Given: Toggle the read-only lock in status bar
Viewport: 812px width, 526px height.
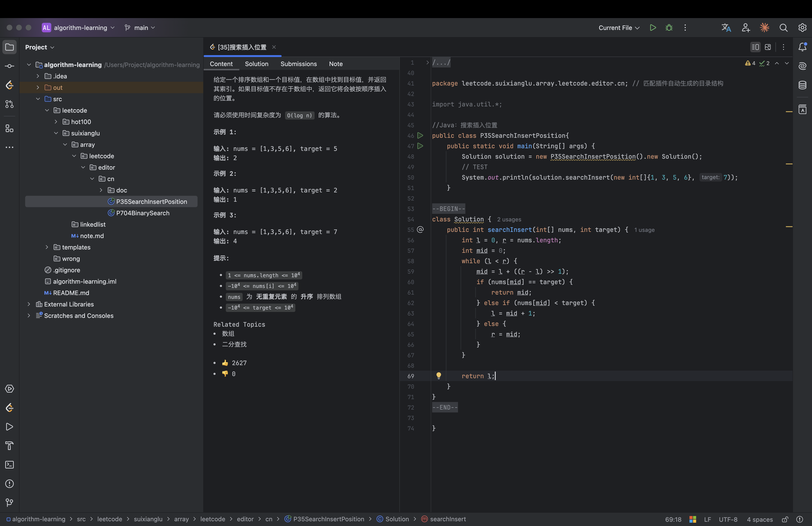Looking at the screenshot, I should coord(785,519).
